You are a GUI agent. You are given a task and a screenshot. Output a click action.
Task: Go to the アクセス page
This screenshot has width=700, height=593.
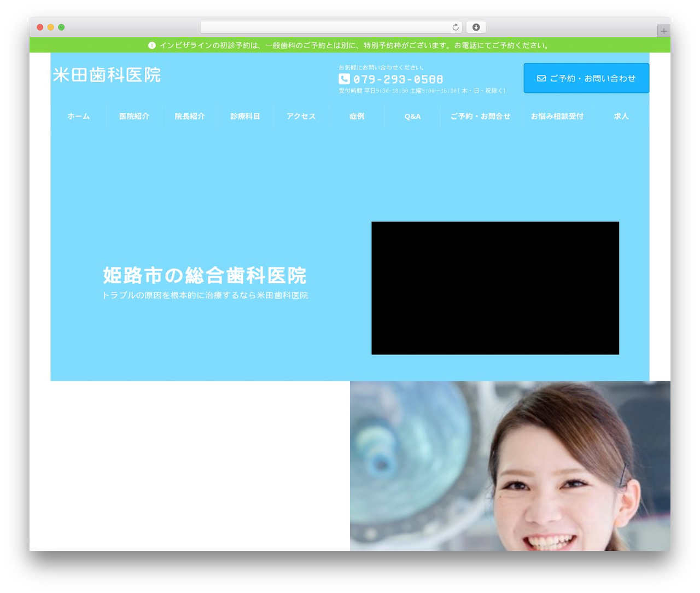click(301, 117)
